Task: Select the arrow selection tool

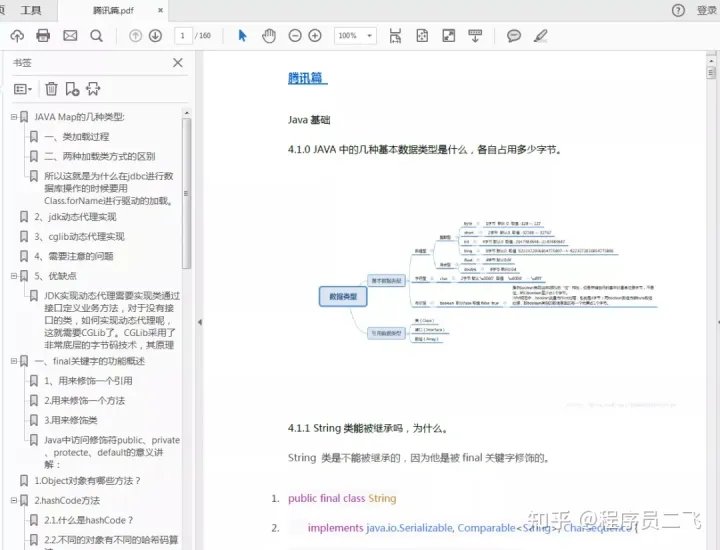Action: pyautogui.click(x=242, y=36)
